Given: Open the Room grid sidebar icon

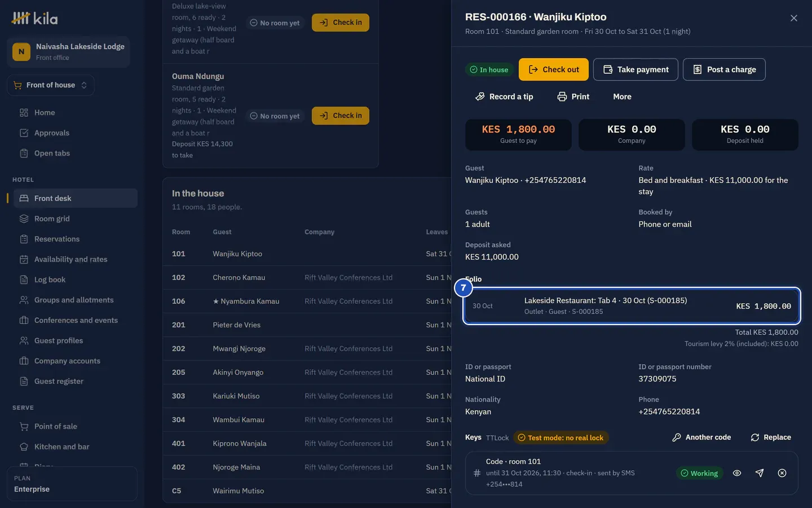Looking at the screenshot, I should click(24, 218).
